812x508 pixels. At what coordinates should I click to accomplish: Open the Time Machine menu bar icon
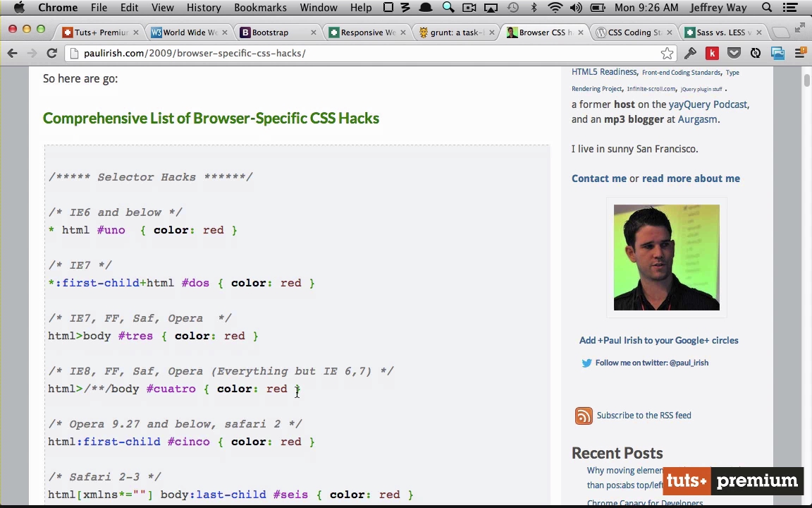point(512,7)
